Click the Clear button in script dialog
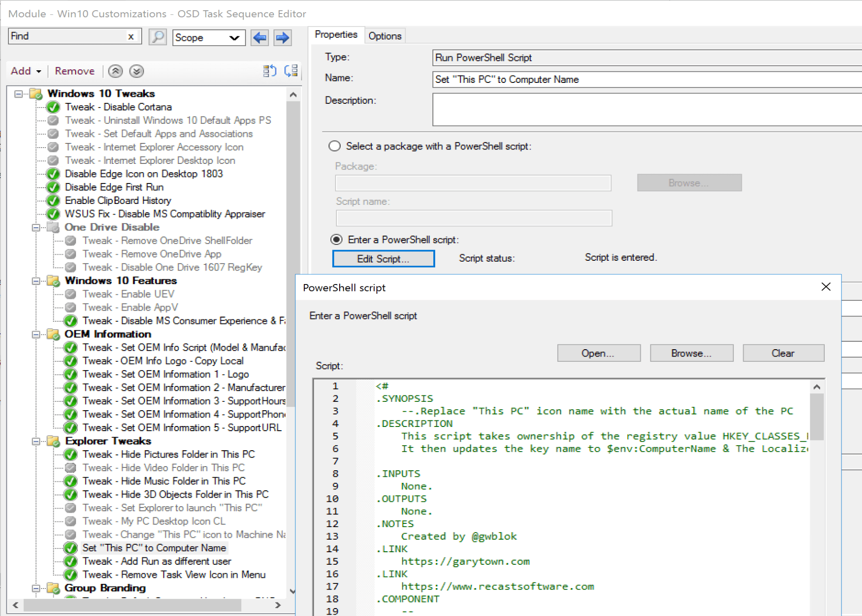Screen dimensions: 862x616 (x=783, y=353)
